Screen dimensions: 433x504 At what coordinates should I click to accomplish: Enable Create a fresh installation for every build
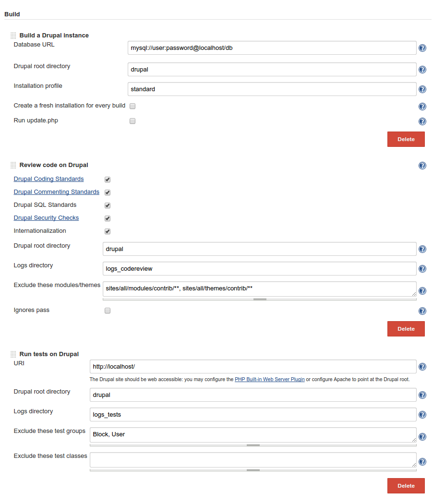(x=132, y=106)
